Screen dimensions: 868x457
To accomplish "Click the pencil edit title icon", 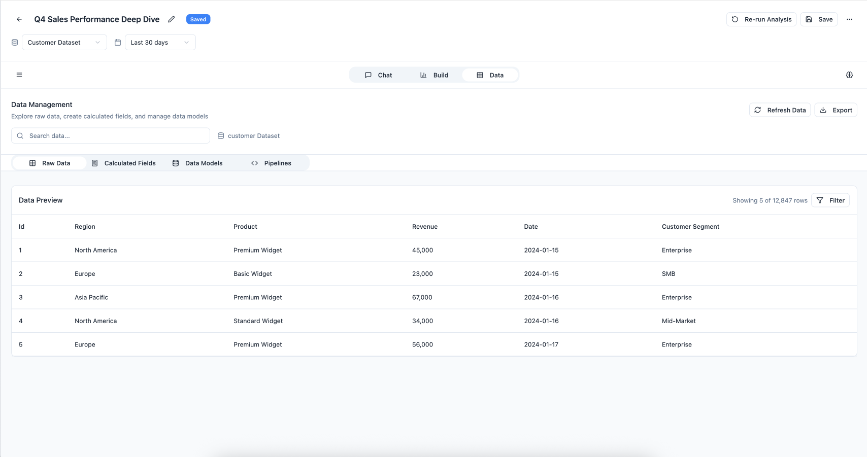I will pos(172,19).
